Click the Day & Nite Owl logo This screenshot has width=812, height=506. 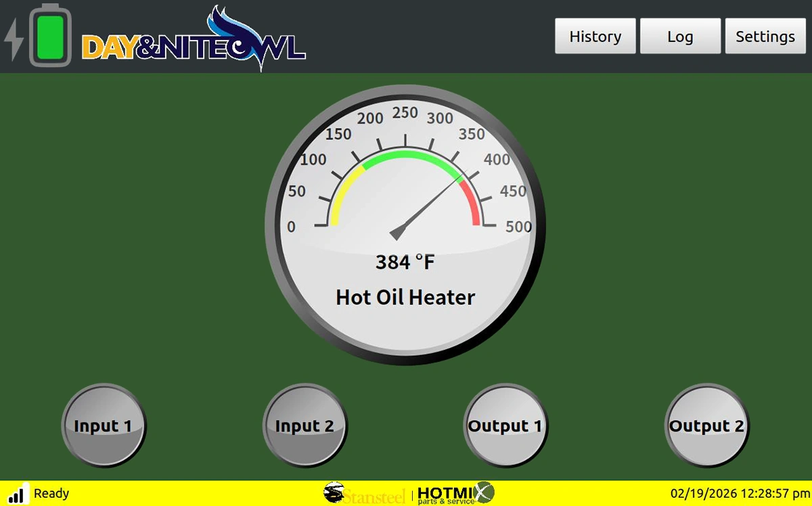pyautogui.click(x=194, y=39)
